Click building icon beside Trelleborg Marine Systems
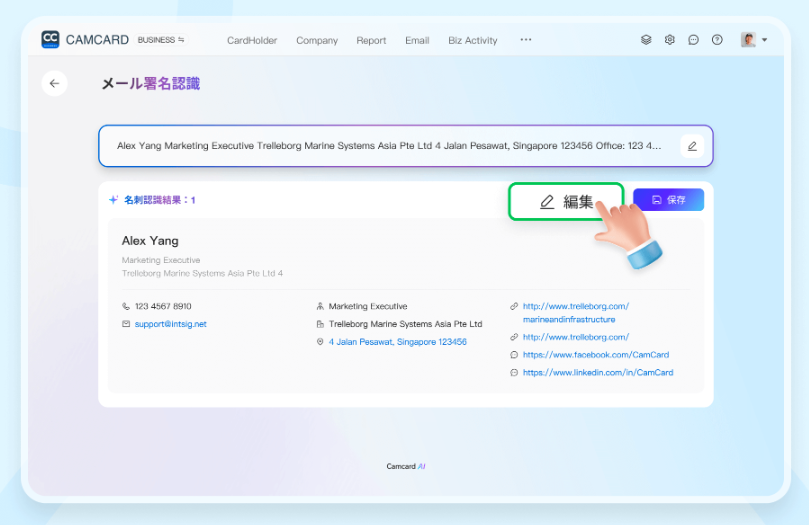809x525 pixels. click(x=320, y=324)
